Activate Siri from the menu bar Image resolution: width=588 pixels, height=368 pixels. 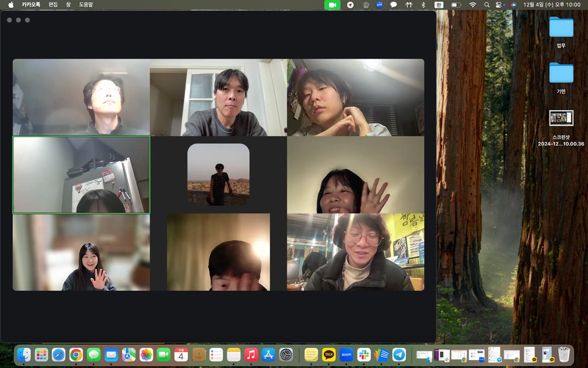click(x=514, y=5)
